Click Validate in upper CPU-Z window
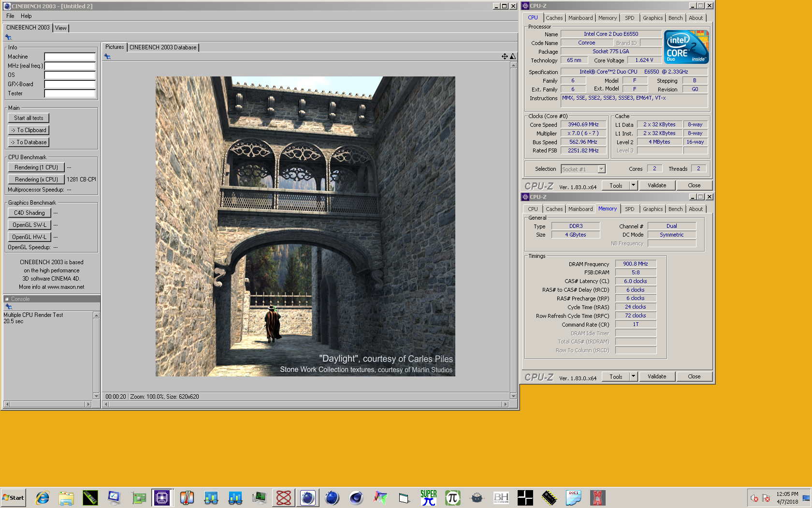The height and width of the screenshot is (508, 812). [x=657, y=185]
